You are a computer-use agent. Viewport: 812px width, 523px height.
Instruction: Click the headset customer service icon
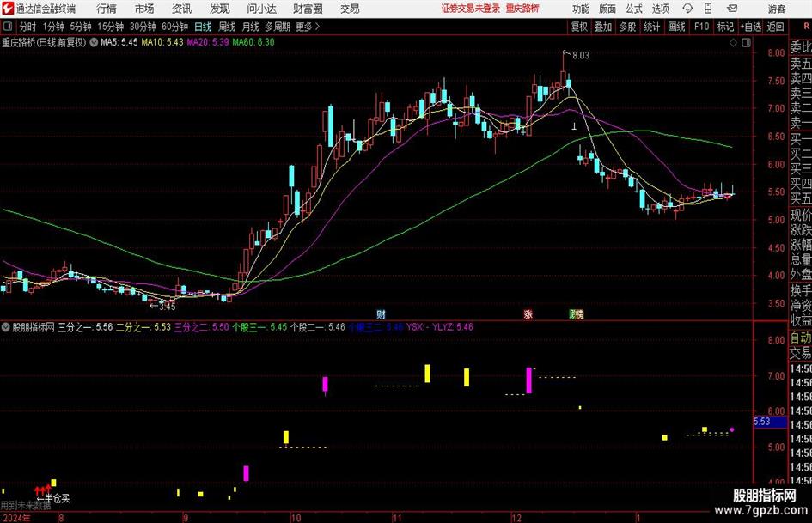click(687, 9)
